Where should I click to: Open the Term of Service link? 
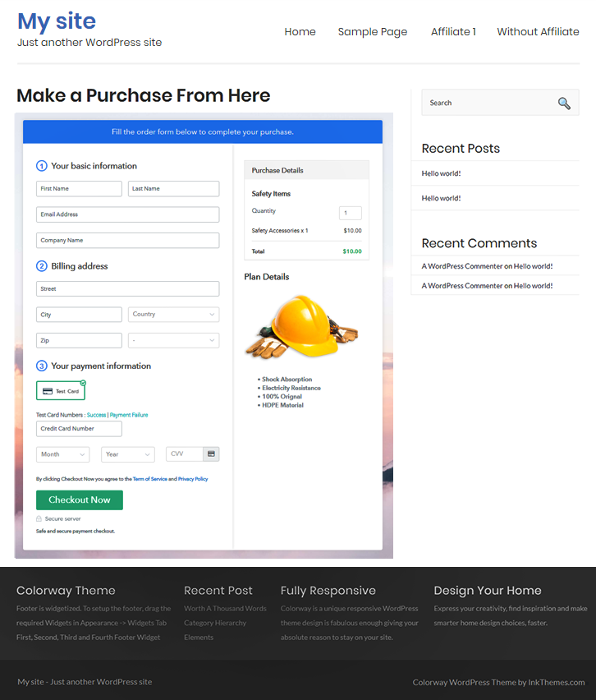150,479
